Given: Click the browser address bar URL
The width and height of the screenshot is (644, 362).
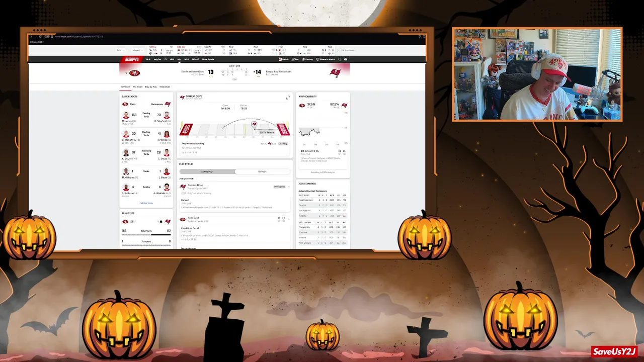Looking at the screenshot, I should (79, 37).
